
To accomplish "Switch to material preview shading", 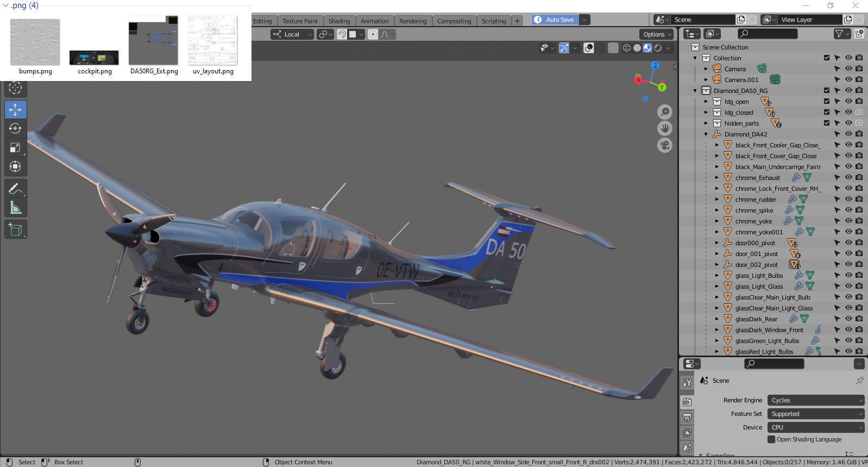I will point(647,48).
